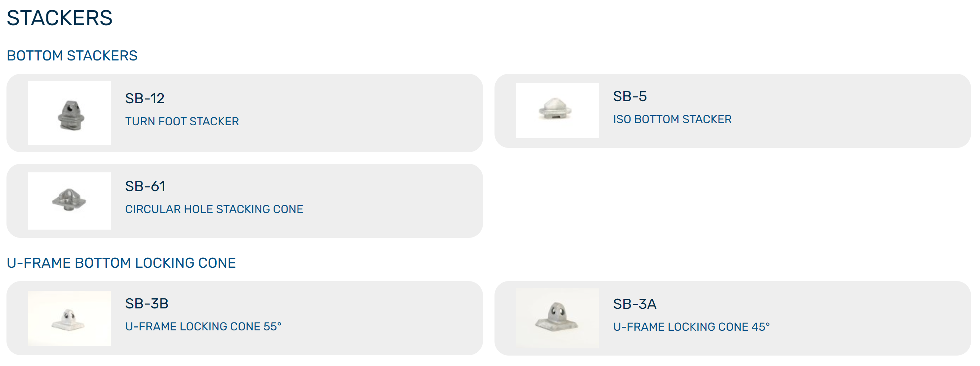Open the SB-61 stacking cone image
980x366 pixels.
click(x=69, y=200)
